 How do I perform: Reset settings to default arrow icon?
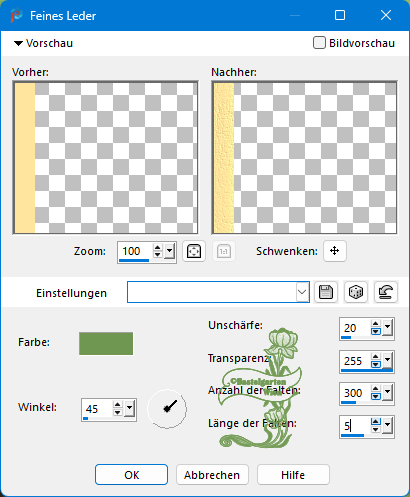386,292
